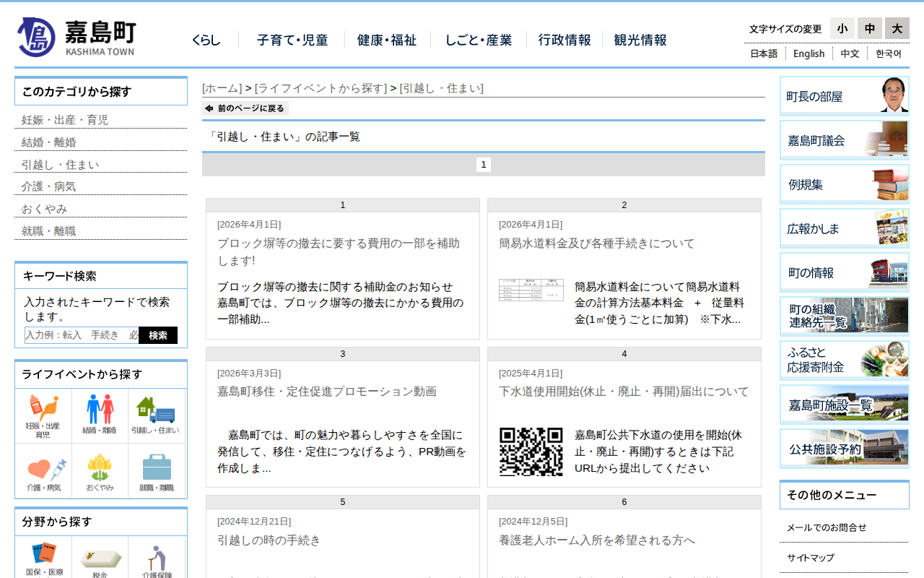
Task: Open the 簡易水道料金及び各種手続きについて article
Action: coord(596,243)
